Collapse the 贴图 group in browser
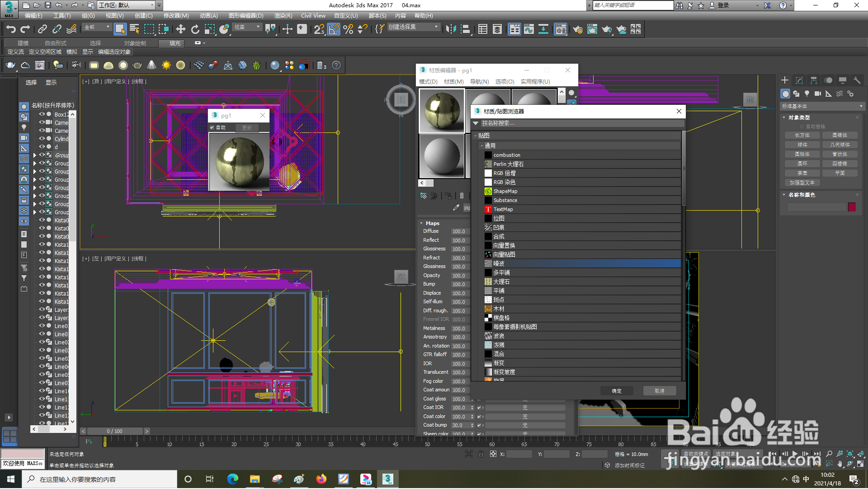Screen dimensions: 868x489 [476, 136]
